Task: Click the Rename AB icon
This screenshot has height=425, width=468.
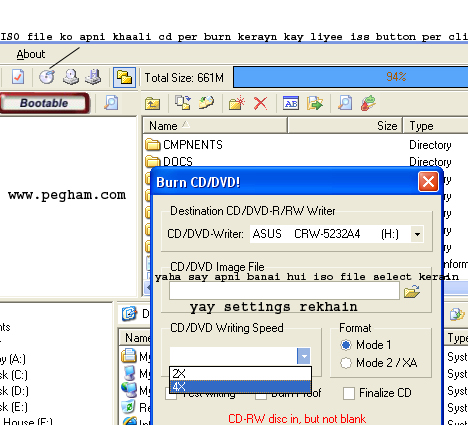Action: [291, 103]
